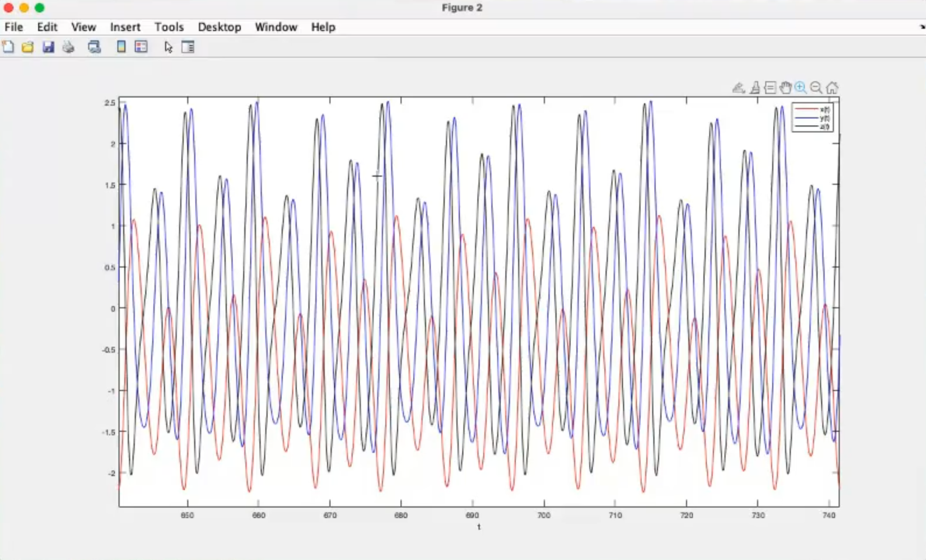Disable the active zoom in tool
The height and width of the screenshot is (560, 926).
point(801,88)
